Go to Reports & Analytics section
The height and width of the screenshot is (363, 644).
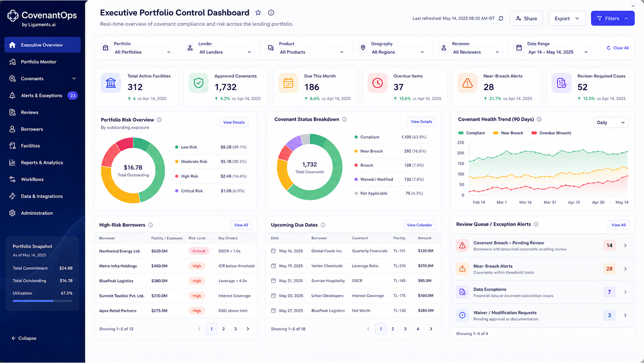(43, 163)
